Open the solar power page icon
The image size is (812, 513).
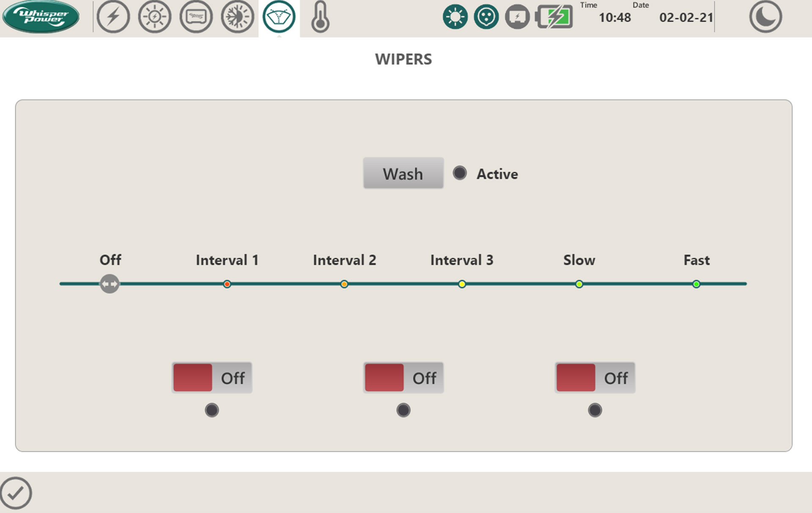154,17
